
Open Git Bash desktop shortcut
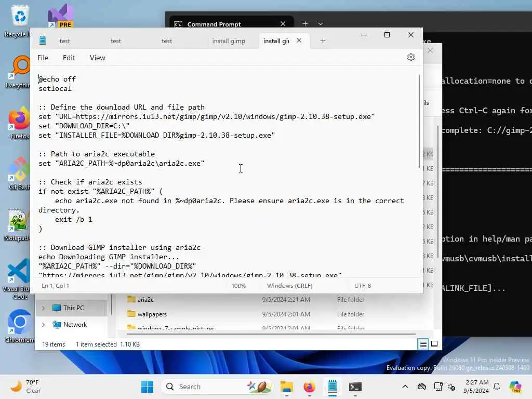coord(19,174)
